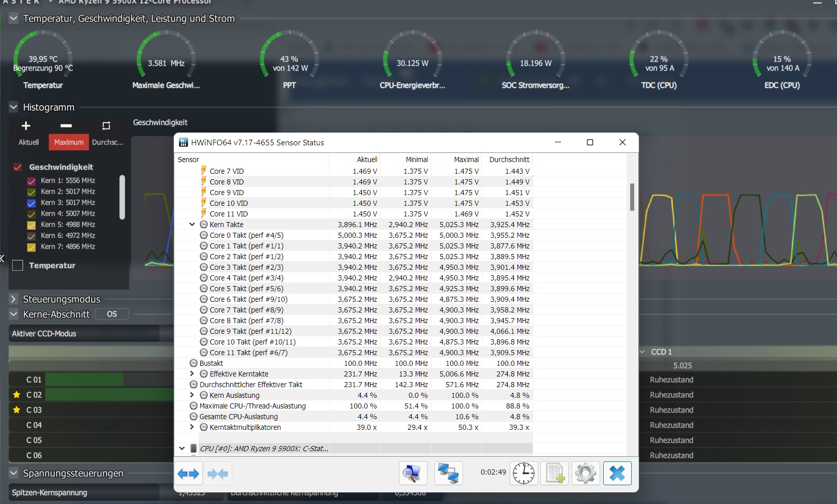837x504 pixels.
Task: Collapse the CPU [#0] C-State group
Action: click(x=182, y=448)
